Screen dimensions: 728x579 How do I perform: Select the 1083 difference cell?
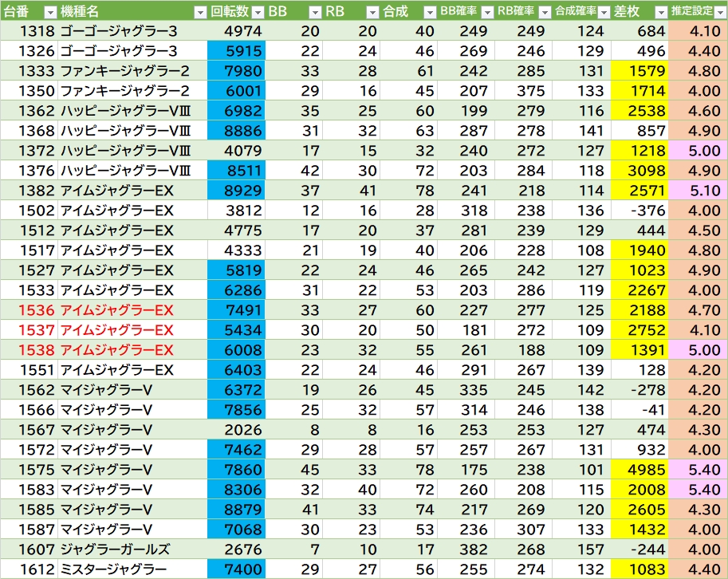pyautogui.click(x=639, y=569)
